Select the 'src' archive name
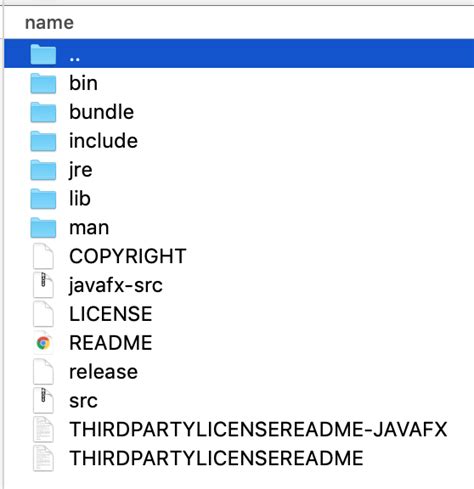This screenshot has height=489, width=474. point(83,401)
